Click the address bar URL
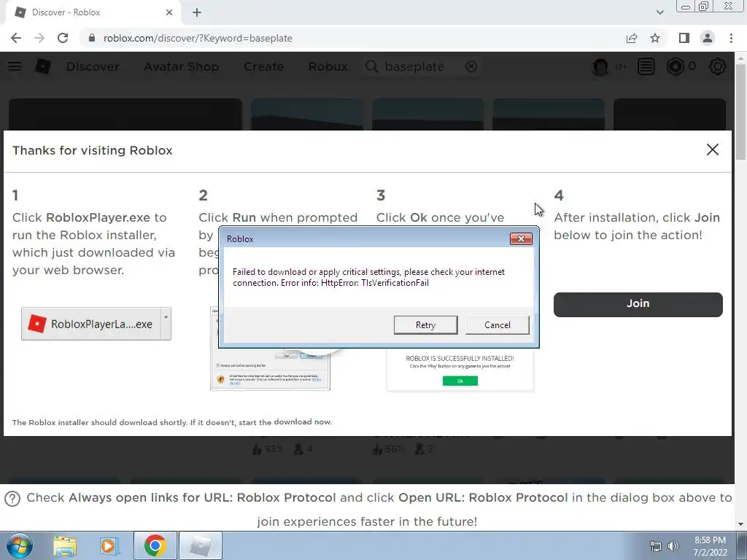Viewport: 747px width, 560px height. 198,38
